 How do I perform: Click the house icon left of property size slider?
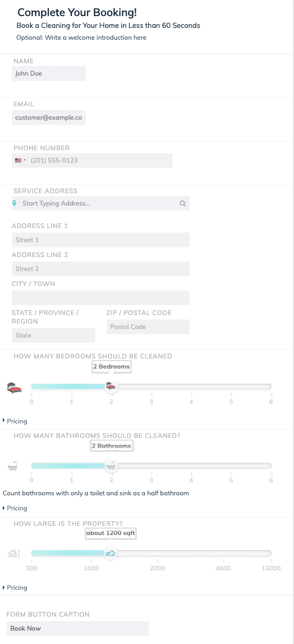[14, 553]
